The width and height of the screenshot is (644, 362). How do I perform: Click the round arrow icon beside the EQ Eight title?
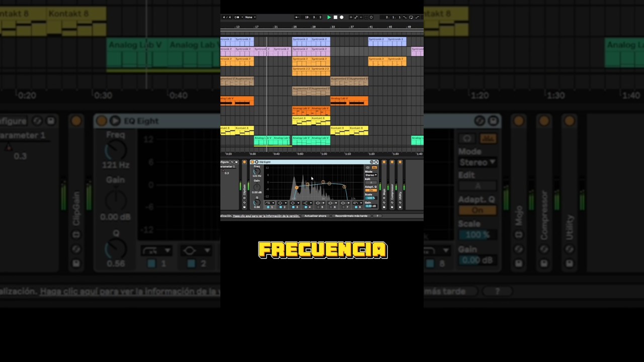(257, 162)
